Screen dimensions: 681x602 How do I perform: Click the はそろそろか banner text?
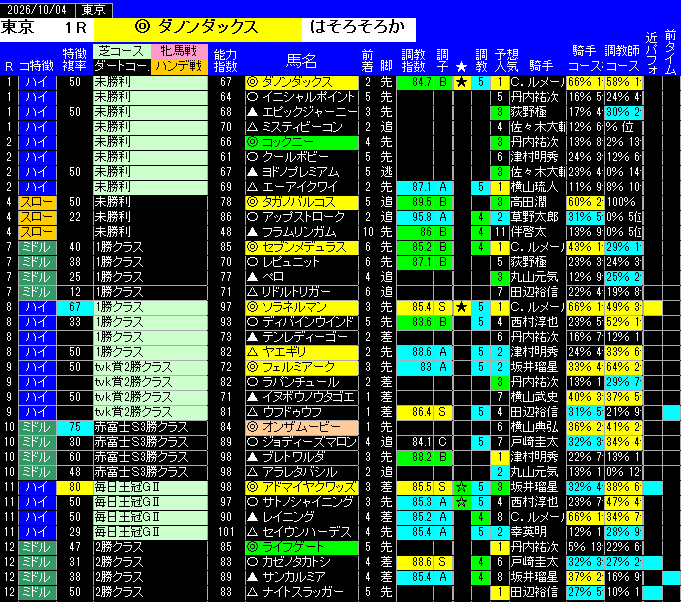[357, 27]
